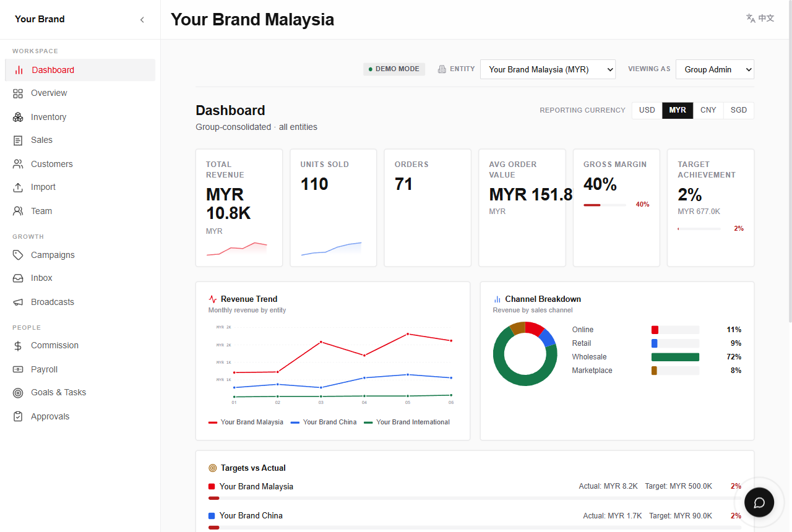This screenshot has width=792, height=532.
Task: Click the Sales receipt icon
Action: [x=19, y=140]
